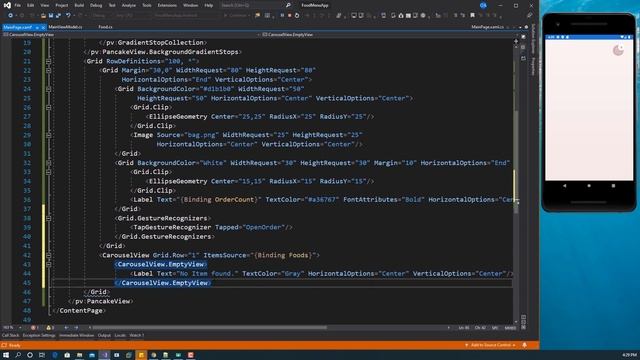Click the Restart debugging toolbar icon

pyautogui.click(x=297, y=16)
